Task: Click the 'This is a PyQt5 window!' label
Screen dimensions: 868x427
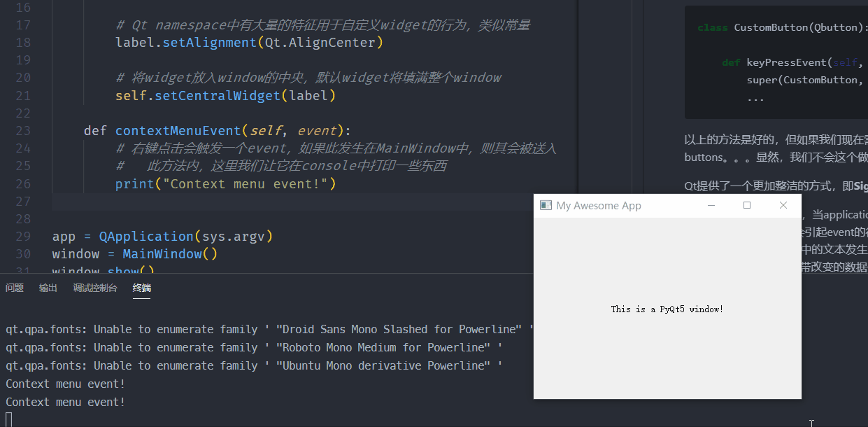Action: (x=667, y=309)
